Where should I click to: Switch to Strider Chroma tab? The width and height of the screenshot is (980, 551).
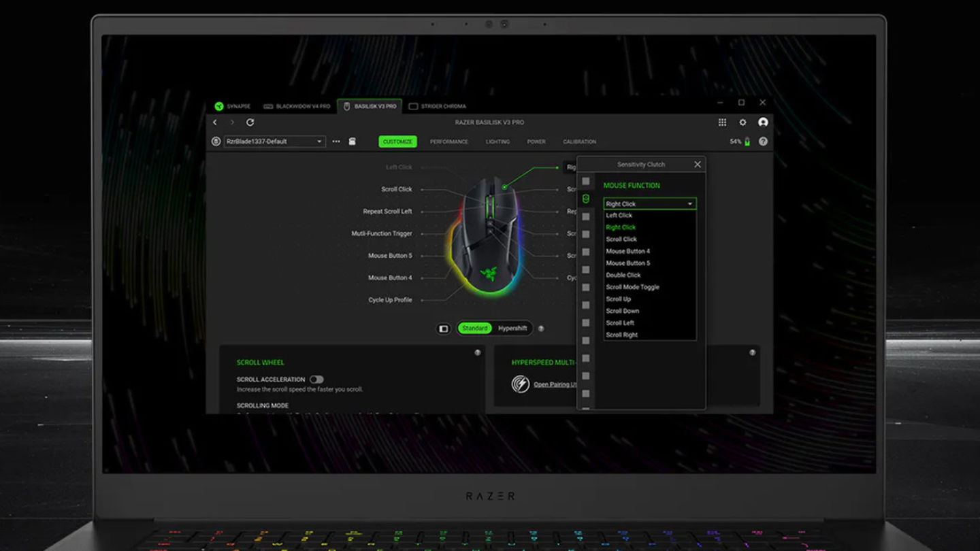438,106
